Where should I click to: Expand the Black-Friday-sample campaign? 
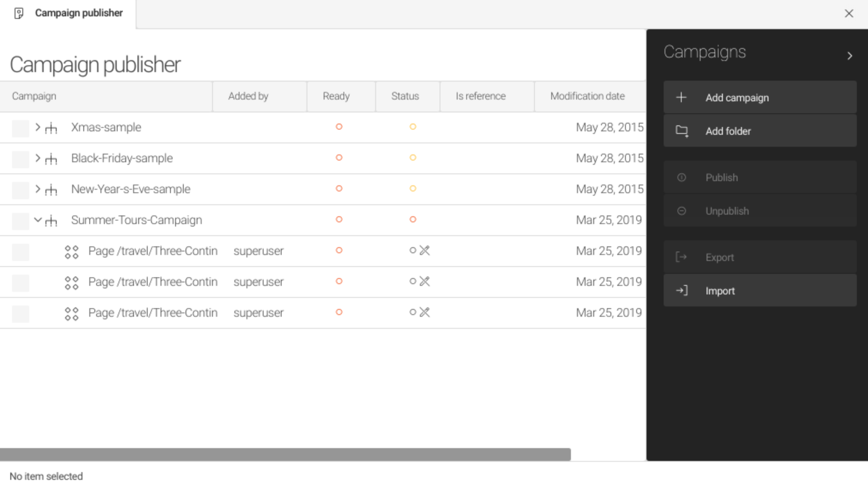coord(38,158)
